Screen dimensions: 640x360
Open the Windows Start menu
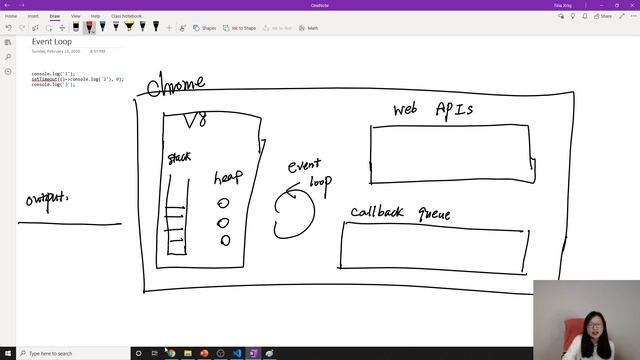[x=8, y=353]
